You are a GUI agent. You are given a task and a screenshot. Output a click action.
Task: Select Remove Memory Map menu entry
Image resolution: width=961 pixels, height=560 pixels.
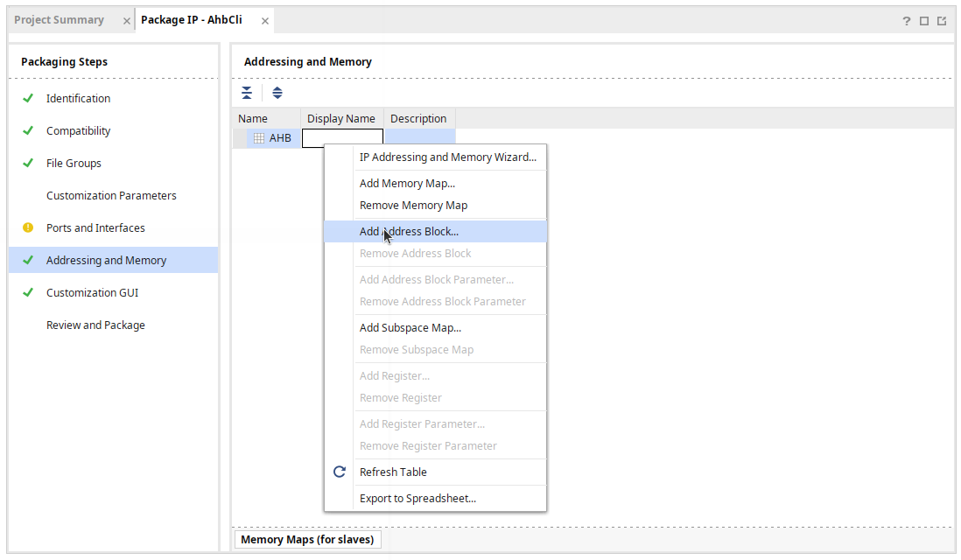(413, 206)
